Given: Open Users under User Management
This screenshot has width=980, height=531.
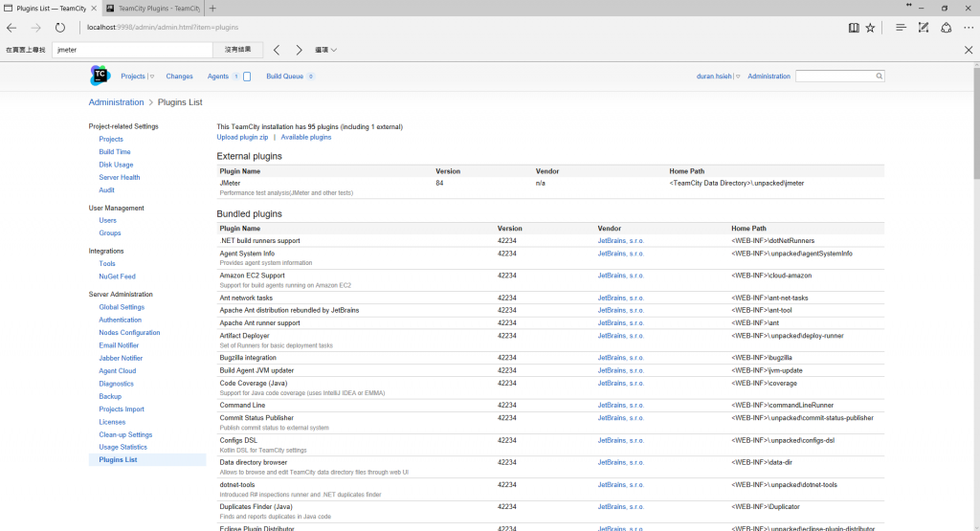Looking at the screenshot, I should pyautogui.click(x=107, y=220).
